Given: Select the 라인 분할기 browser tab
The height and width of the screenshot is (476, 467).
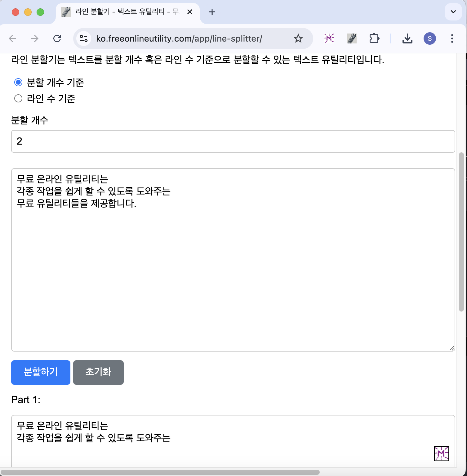Looking at the screenshot, I should [128, 12].
